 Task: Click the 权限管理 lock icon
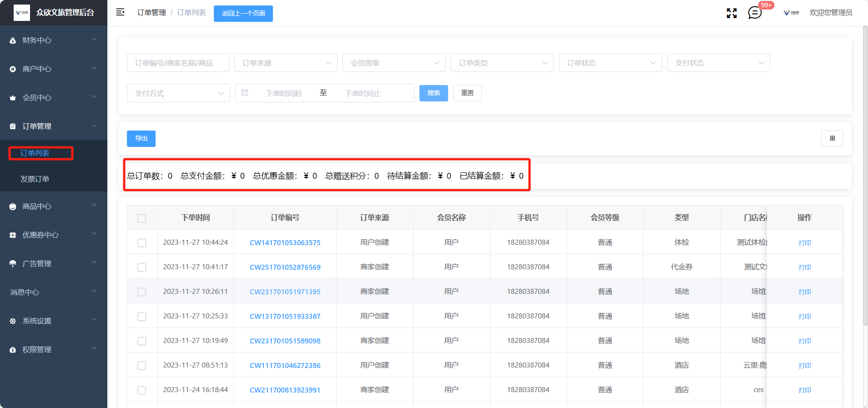pos(13,350)
